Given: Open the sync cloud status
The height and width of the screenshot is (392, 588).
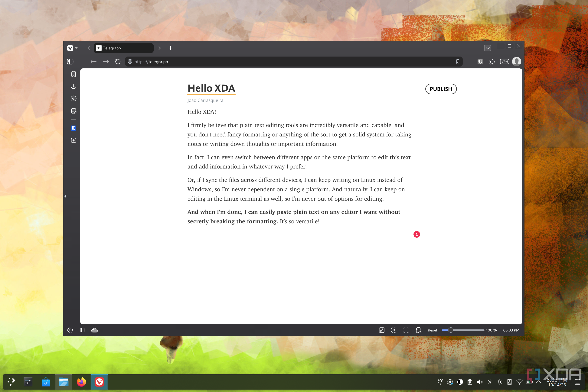Looking at the screenshot, I should coord(94,330).
